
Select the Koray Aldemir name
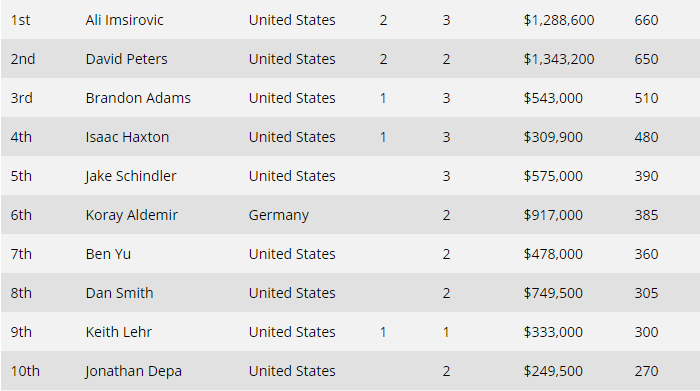(132, 215)
